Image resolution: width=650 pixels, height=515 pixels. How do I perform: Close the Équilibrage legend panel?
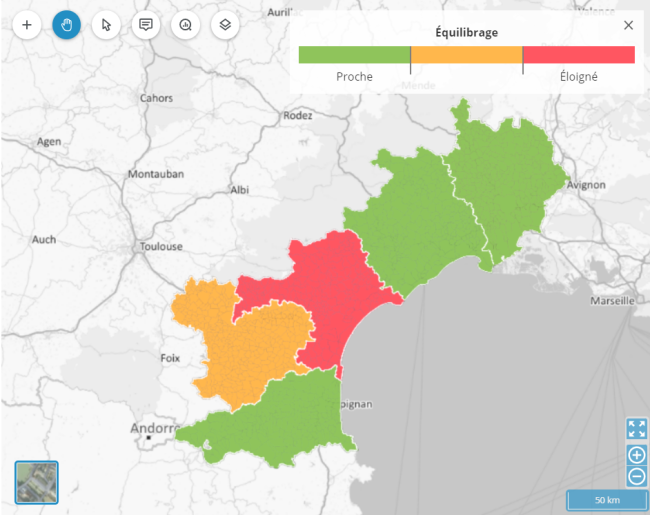click(x=628, y=26)
